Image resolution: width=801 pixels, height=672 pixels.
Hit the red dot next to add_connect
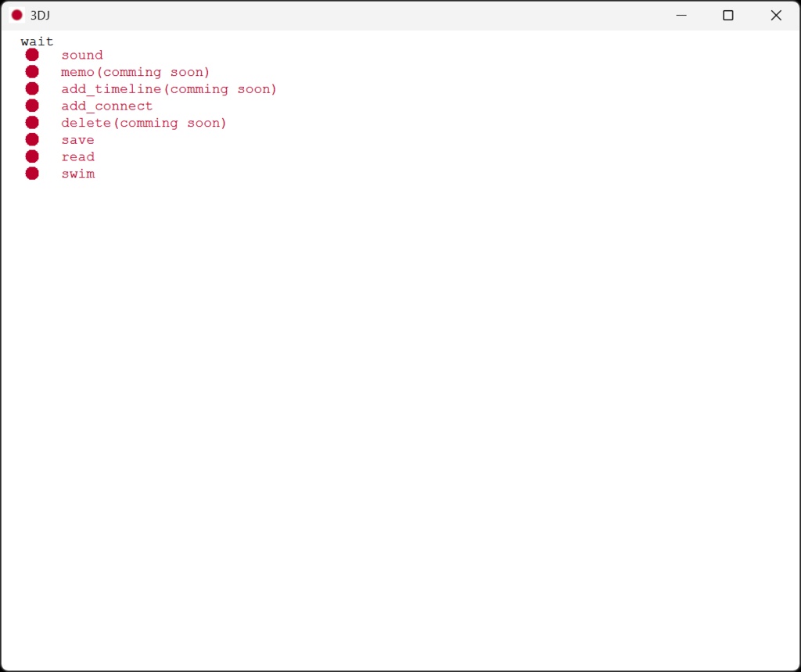[x=32, y=106]
